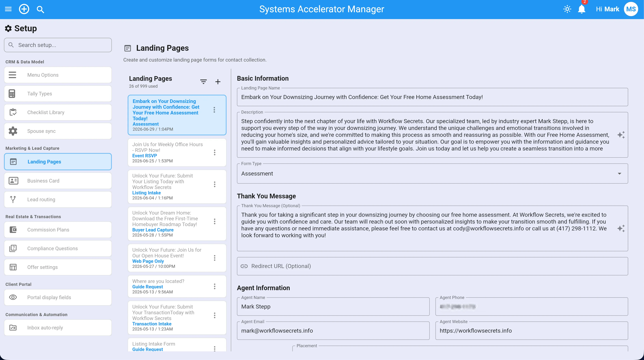The image size is (644, 360).
Task: Select Unlock Your Dream Home landing page
Action: coord(177,224)
